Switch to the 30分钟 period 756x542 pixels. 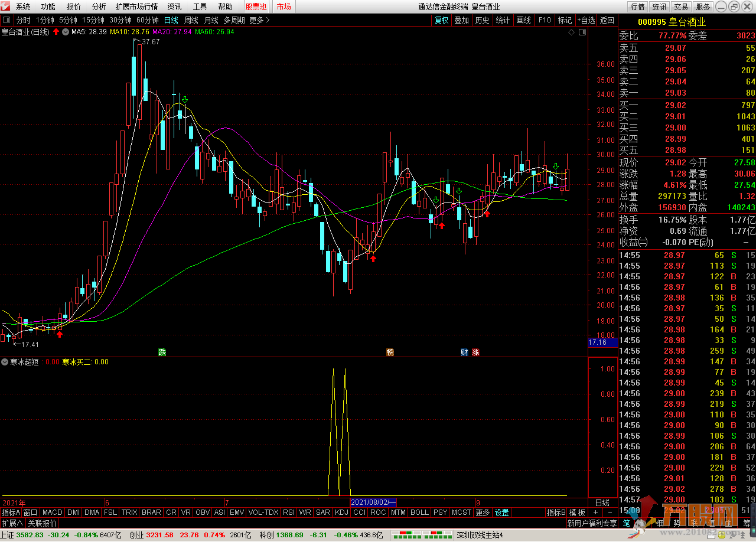120,20
